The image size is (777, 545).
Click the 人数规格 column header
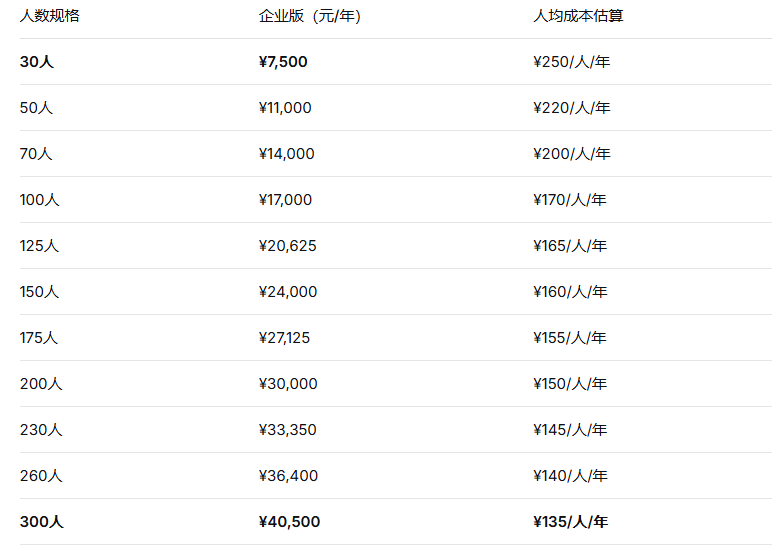pos(50,16)
